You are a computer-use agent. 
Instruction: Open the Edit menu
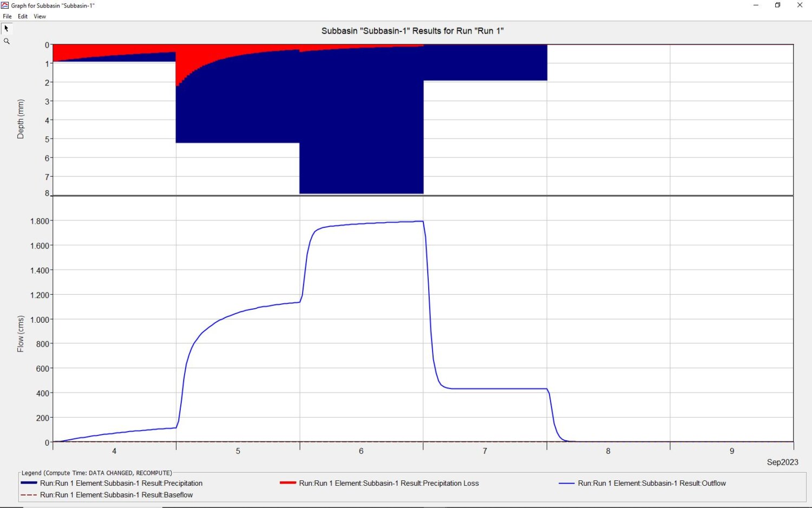[x=23, y=16]
